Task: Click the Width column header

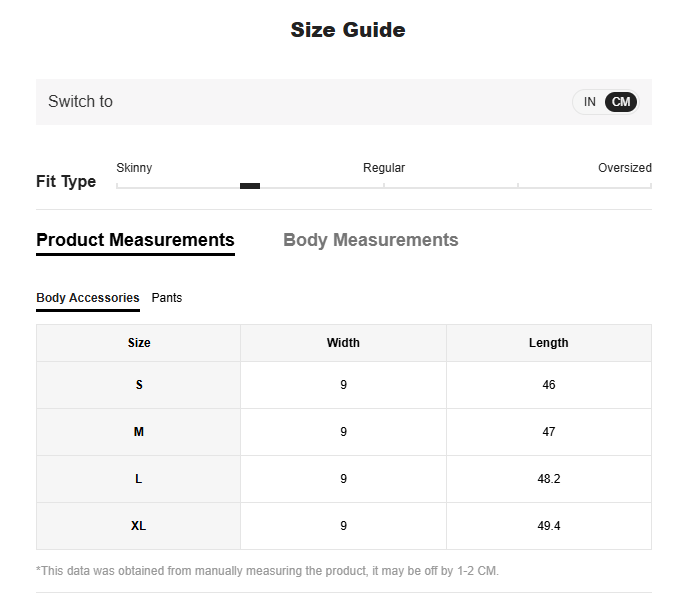Action: pyautogui.click(x=343, y=343)
